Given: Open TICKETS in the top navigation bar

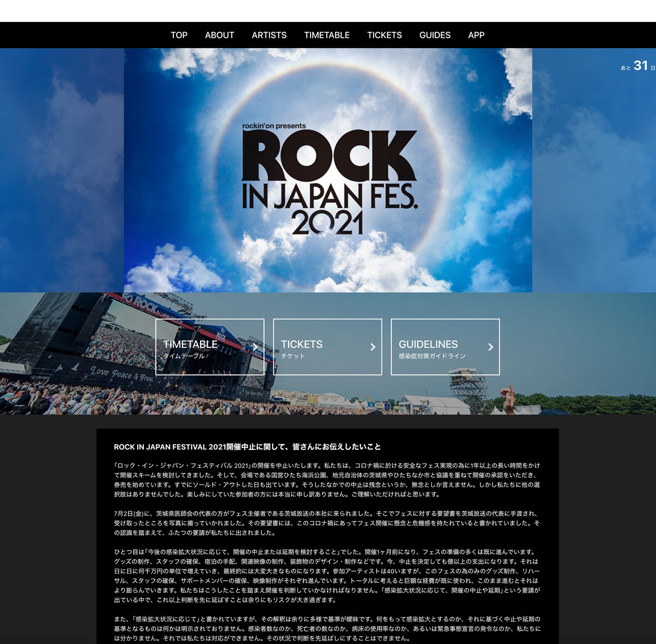Looking at the screenshot, I should tap(384, 35).
